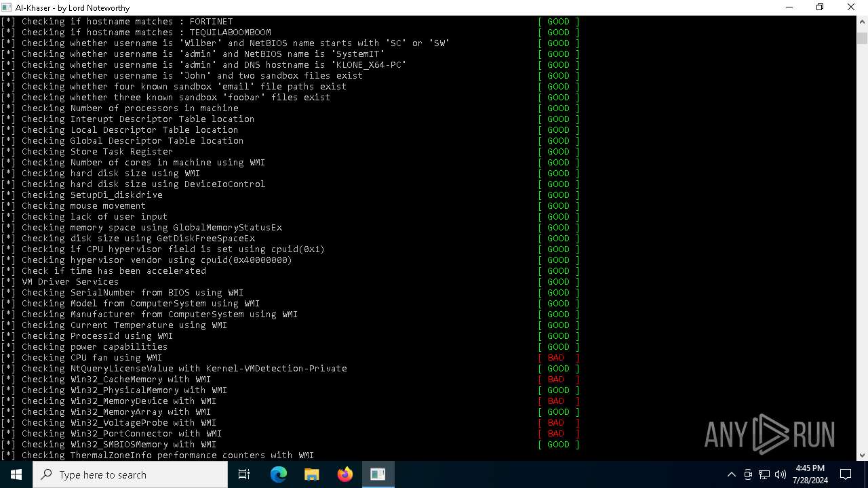868x488 pixels.
Task: Launch Microsoft Edge from the taskbar
Action: [x=279, y=474]
